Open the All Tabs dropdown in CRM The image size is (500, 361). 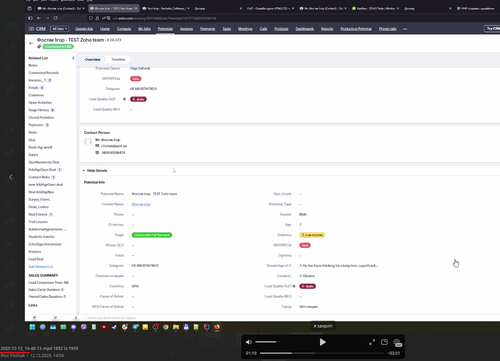point(59,29)
